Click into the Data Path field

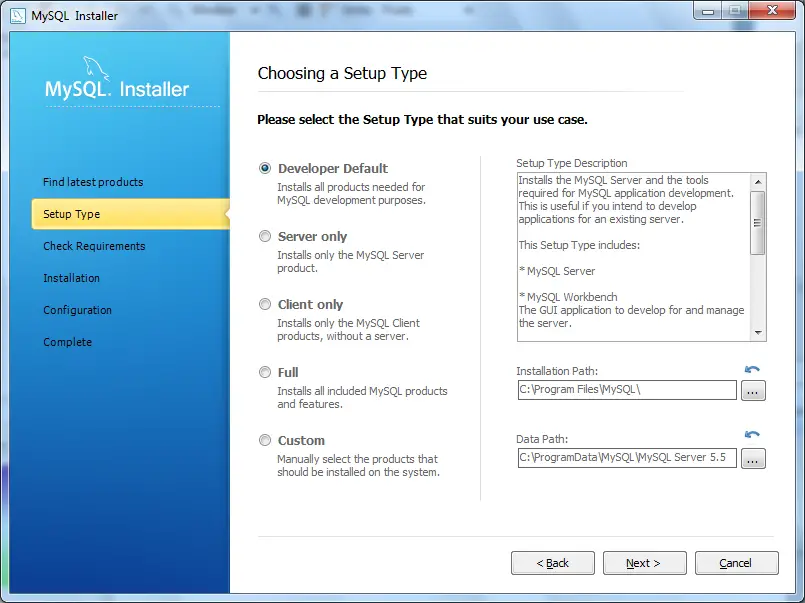[627, 458]
